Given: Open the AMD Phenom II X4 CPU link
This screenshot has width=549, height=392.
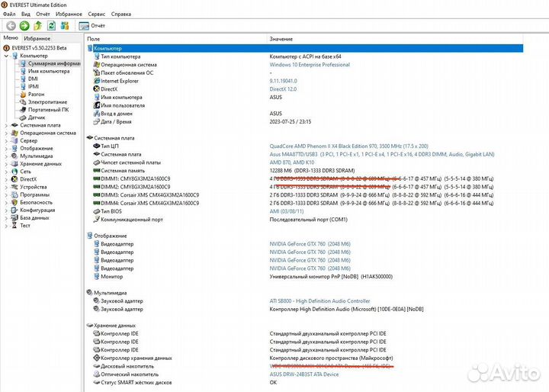Looking at the screenshot, I should pyautogui.click(x=348, y=146).
